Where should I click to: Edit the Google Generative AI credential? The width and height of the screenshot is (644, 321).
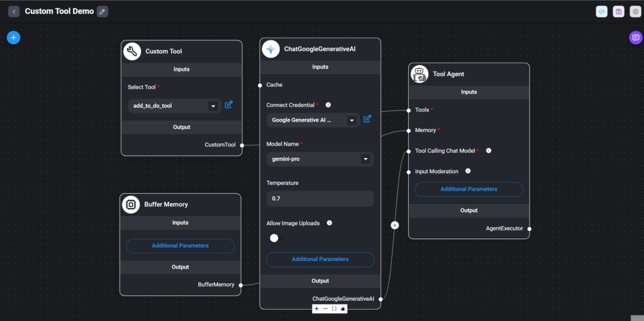[x=367, y=119]
